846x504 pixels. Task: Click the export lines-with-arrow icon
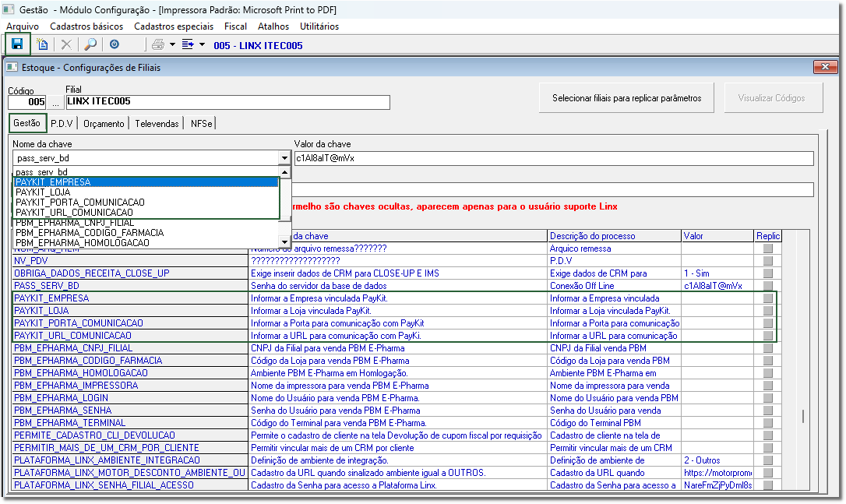click(188, 44)
